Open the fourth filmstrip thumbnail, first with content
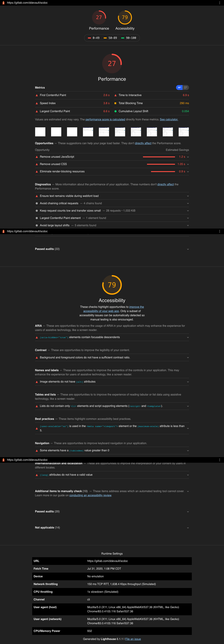The image size is (224, 644). [x=88, y=132]
